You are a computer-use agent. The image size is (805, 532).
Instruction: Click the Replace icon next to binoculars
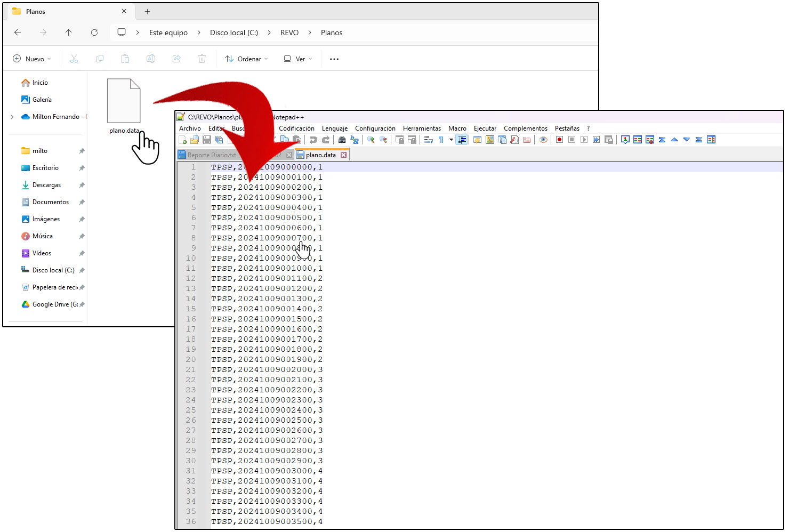[355, 140]
